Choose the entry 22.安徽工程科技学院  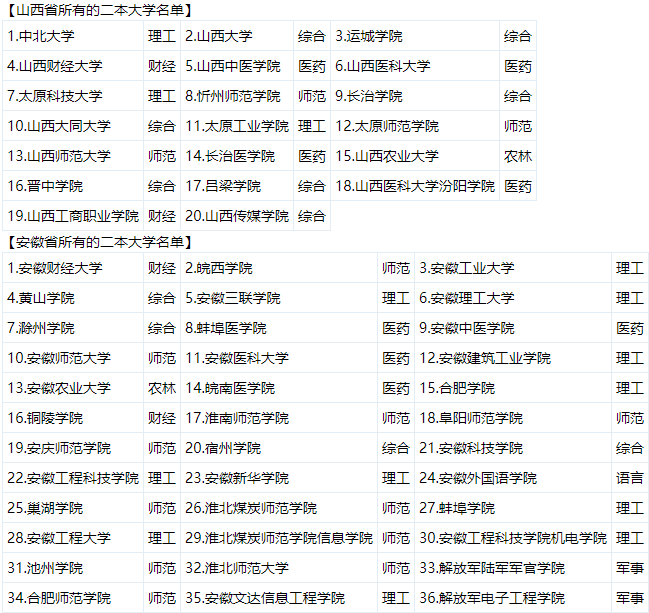pyautogui.click(x=73, y=478)
